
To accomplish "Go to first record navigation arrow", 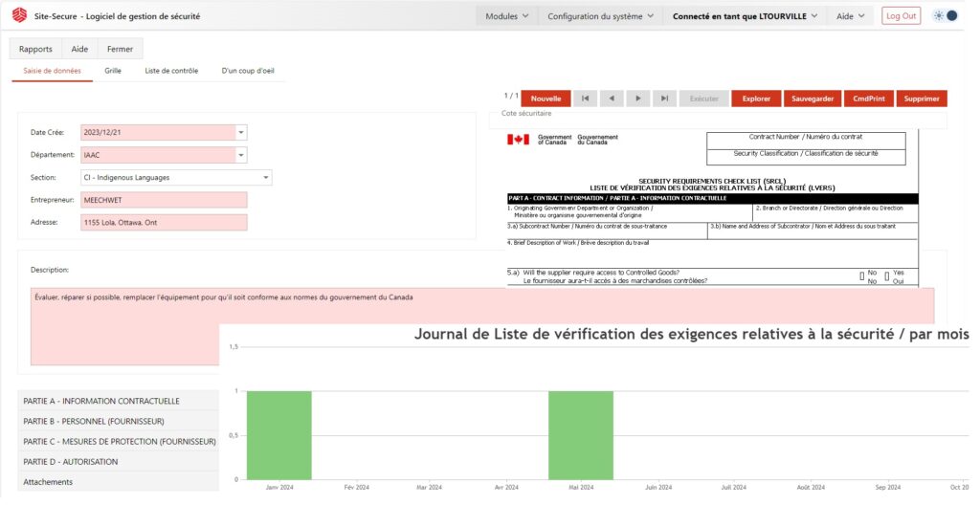I will click(585, 99).
